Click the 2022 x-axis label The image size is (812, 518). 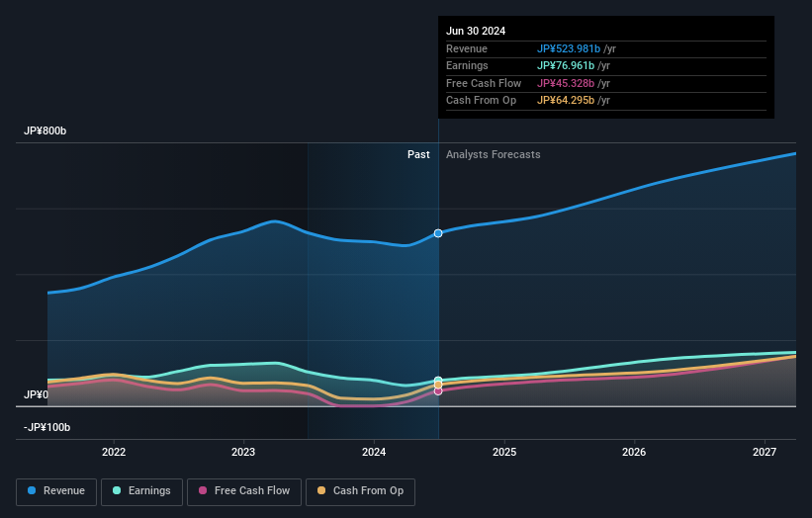(114, 452)
